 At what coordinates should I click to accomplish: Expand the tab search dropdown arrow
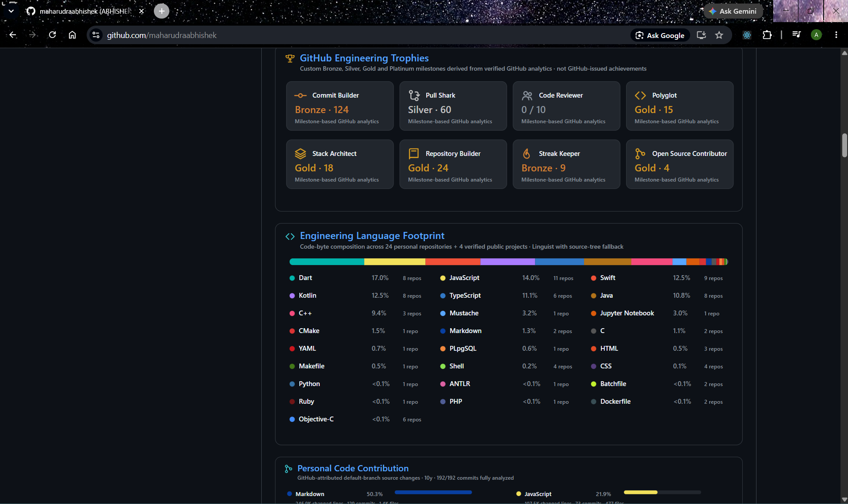(11, 11)
